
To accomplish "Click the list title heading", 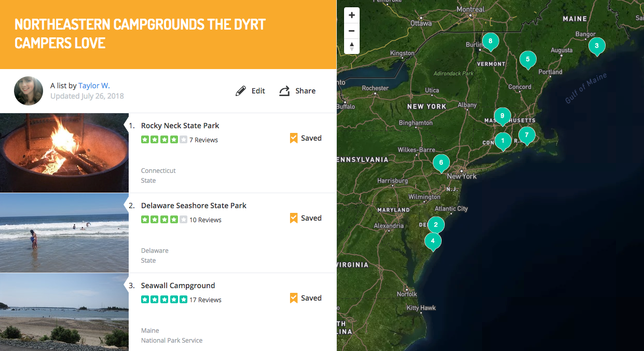I will [x=140, y=33].
